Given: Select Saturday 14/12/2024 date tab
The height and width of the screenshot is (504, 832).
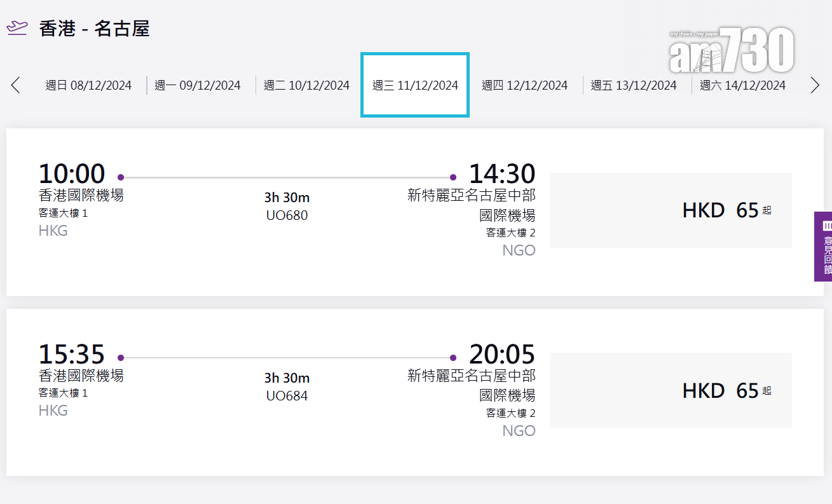Looking at the screenshot, I should tap(742, 85).
